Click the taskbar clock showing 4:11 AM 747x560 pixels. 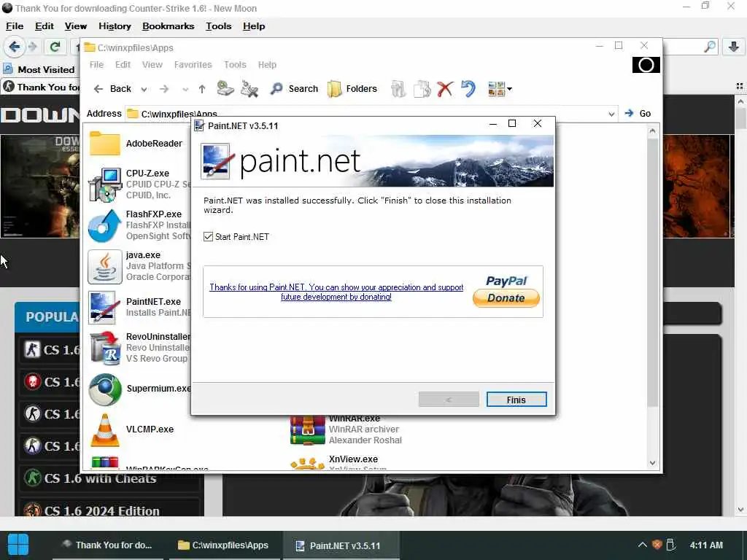click(706, 545)
